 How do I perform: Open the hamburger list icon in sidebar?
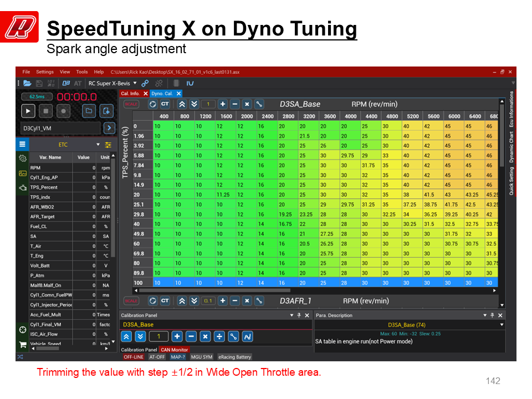22,144
